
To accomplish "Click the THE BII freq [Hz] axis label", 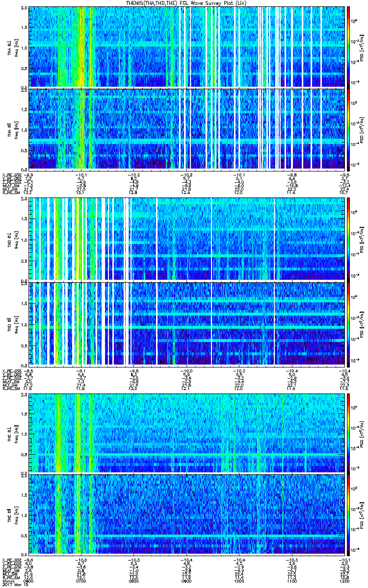I will click(16, 515).
